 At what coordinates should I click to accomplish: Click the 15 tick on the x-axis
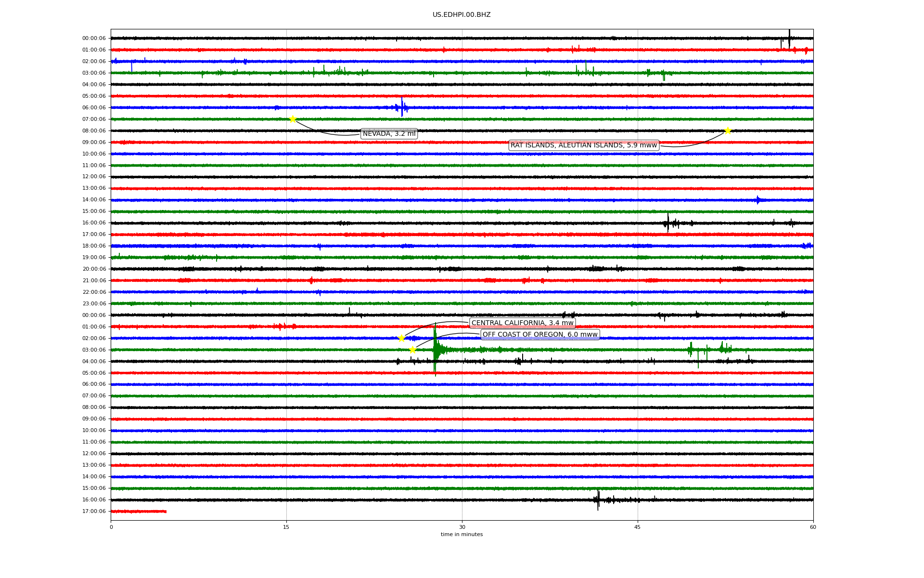coord(286,527)
